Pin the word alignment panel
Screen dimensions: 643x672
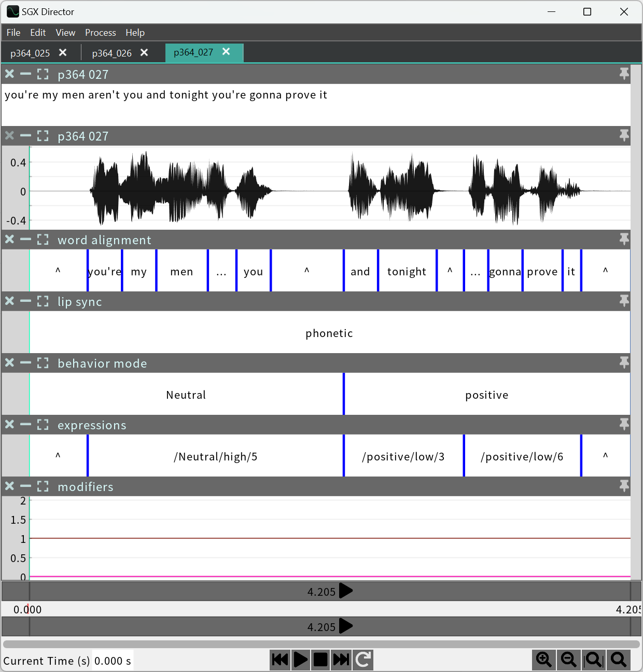pos(624,240)
